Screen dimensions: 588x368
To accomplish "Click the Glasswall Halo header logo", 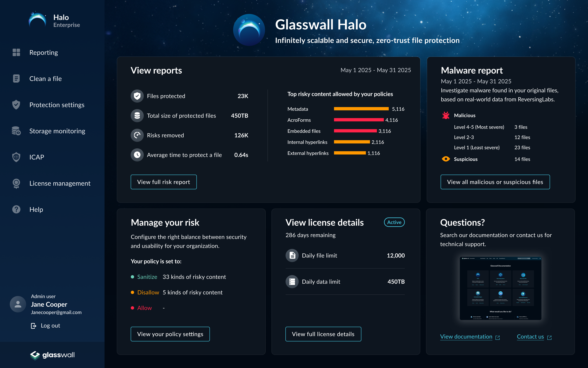I will click(x=249, y=30).
